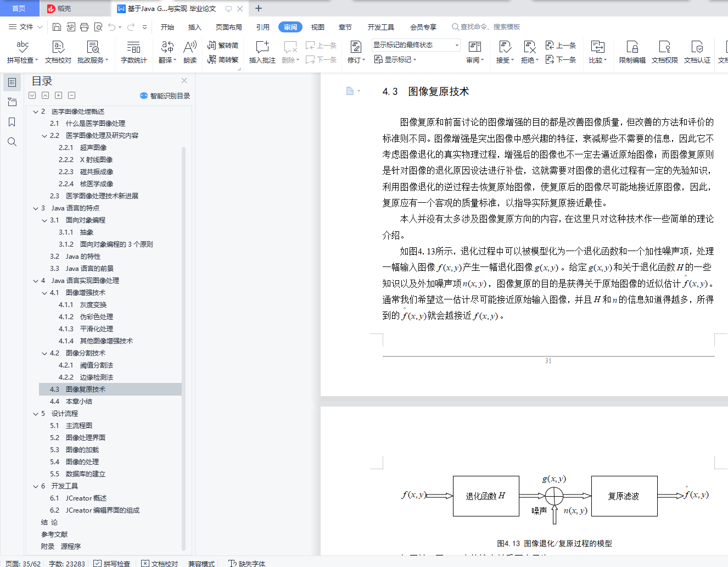Open 比较 compare documents tool

598,52
